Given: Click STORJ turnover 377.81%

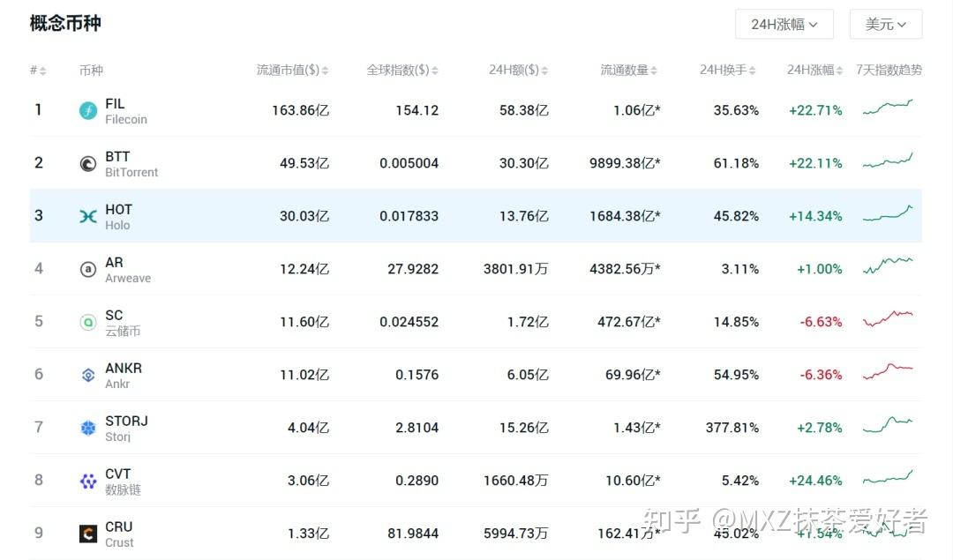Looking at the screenshot, I should point(732,428).
